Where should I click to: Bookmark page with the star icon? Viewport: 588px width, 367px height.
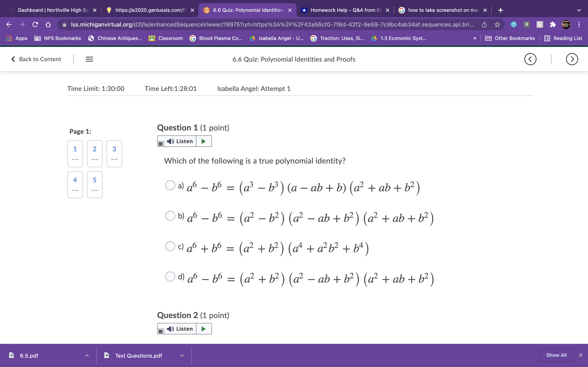pos(497,24)
